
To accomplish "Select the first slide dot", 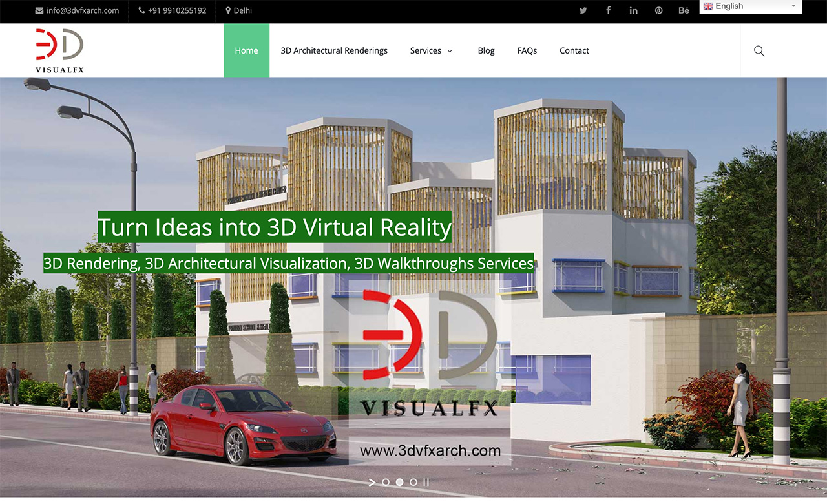I will click(386, 482).
